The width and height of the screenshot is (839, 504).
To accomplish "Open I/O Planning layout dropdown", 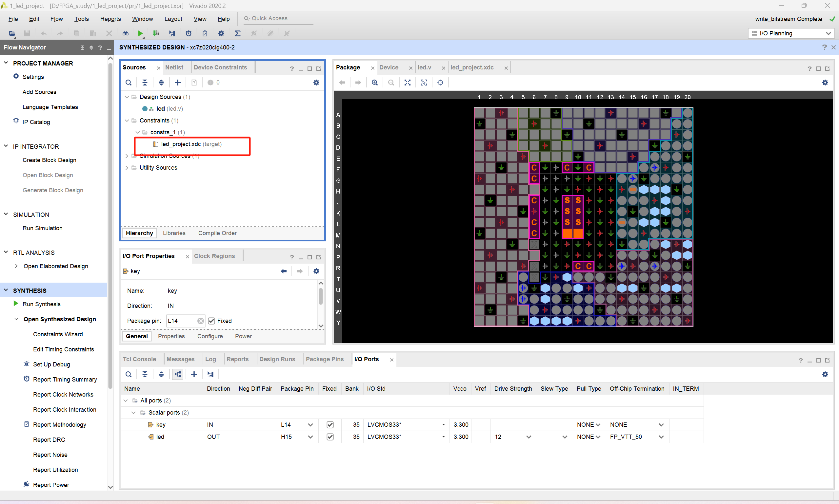I will click(x=790, y=33).
